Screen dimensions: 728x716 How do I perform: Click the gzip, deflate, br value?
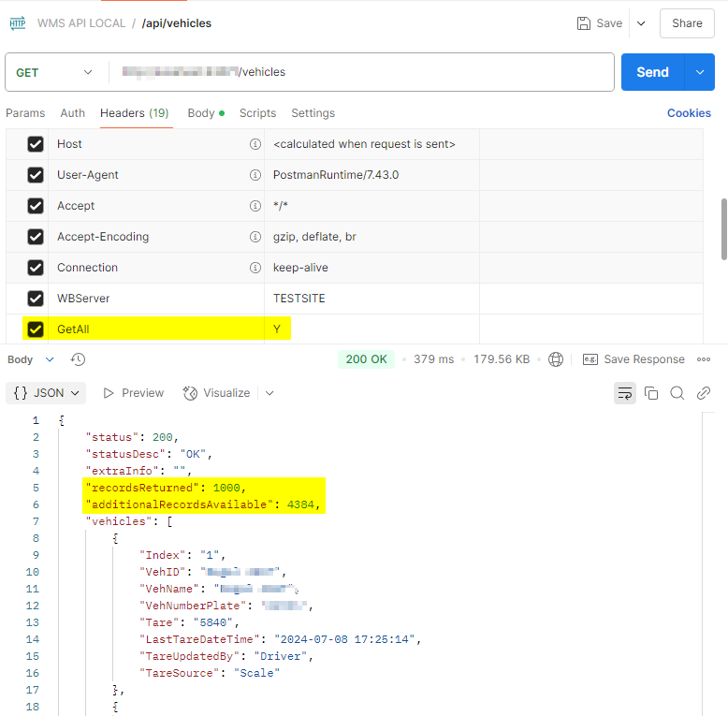(314, 237)
